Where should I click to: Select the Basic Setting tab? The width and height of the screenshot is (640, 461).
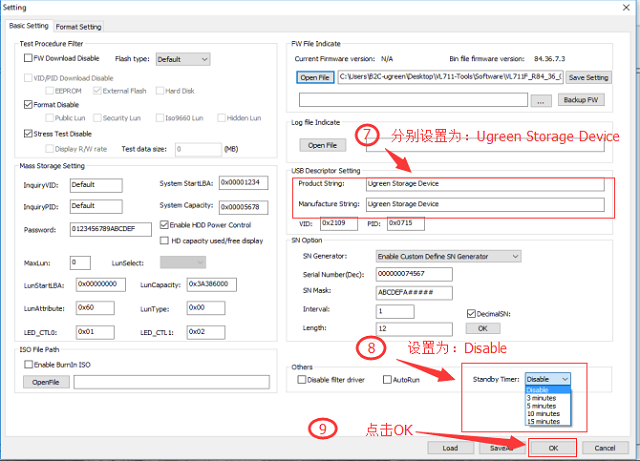pyautogui.click(x=29, y=26)
